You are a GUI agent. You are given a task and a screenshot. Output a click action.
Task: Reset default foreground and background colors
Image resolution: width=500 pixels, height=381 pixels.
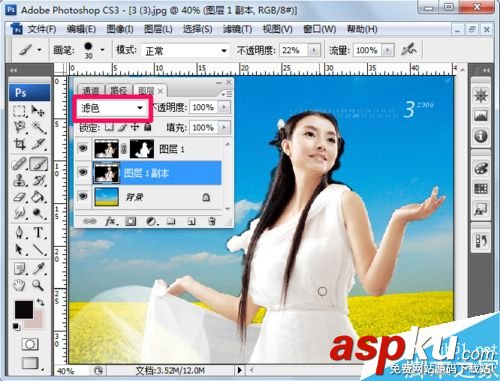16,327
